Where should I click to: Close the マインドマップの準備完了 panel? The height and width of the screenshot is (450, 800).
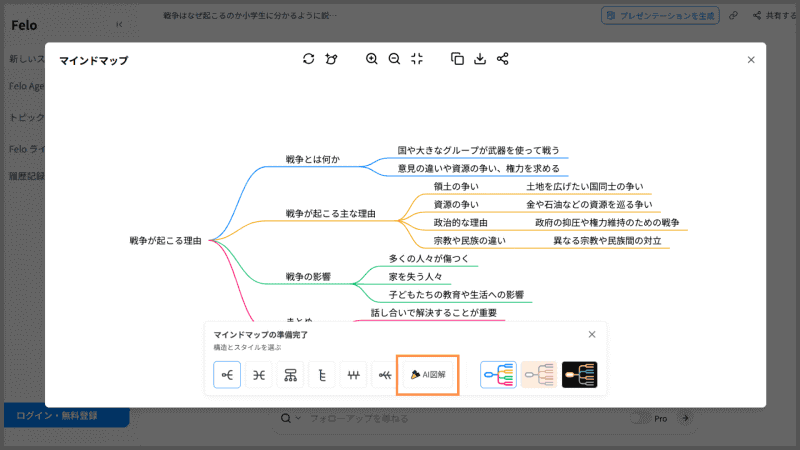pos(592,334)
